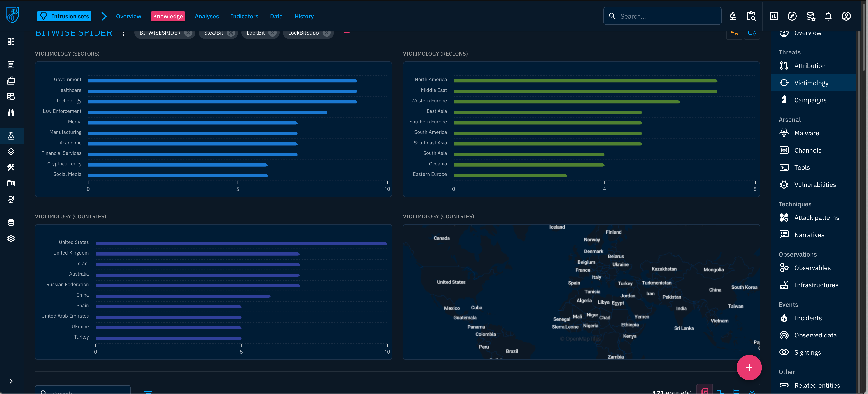868x394 pixels.
Task: Open the History tab
Action: point(304,16)
